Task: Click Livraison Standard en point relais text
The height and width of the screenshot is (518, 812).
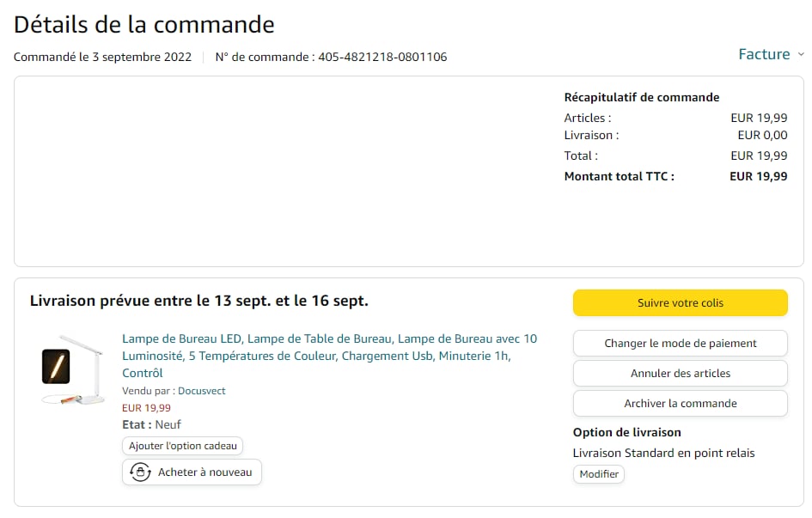Action: tap(663, 453)
